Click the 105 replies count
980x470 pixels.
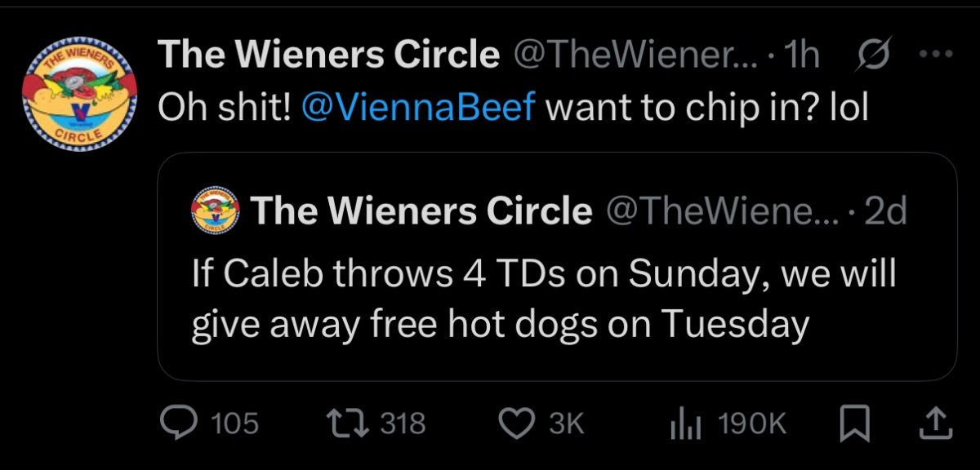234,423
